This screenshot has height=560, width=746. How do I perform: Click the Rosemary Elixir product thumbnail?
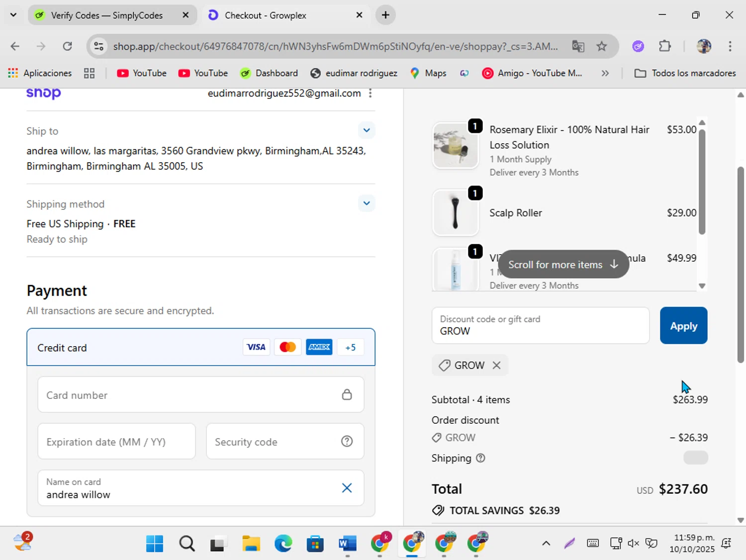(456, 145)
